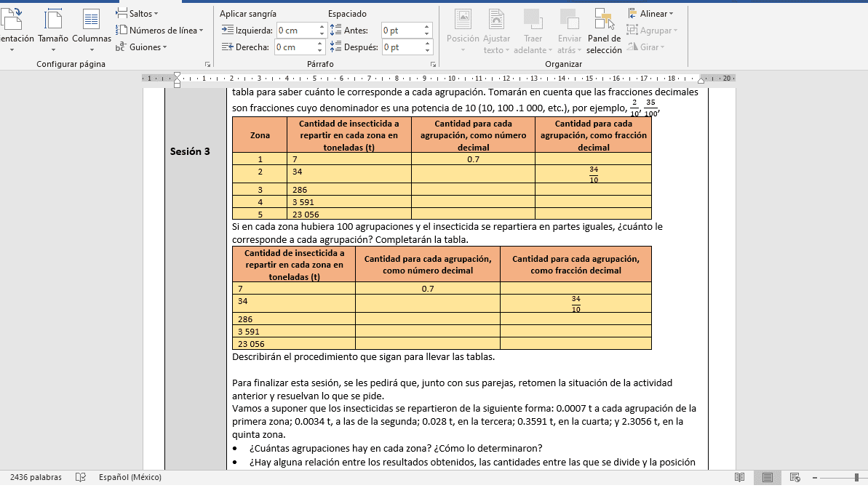Click the 2436 palabras word count

36,477
